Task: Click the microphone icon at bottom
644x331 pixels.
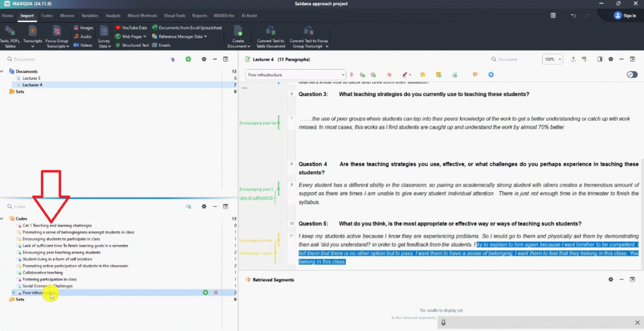Action: (443, 322)
